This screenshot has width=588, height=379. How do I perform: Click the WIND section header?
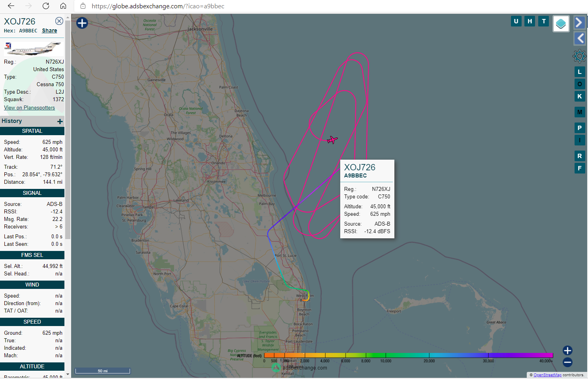32,285
